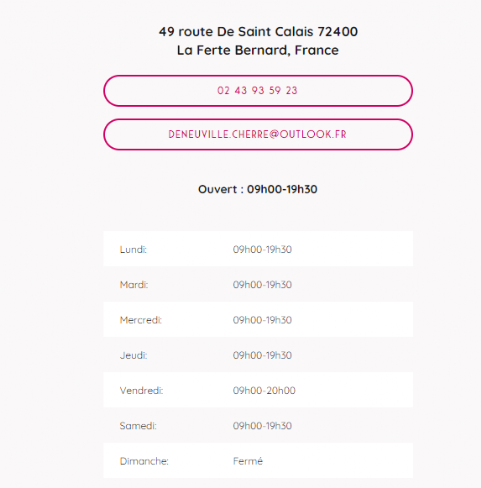This screenshot has height=488, width=481.
Task: Select the Samedi row label
Action: (138, 426)
